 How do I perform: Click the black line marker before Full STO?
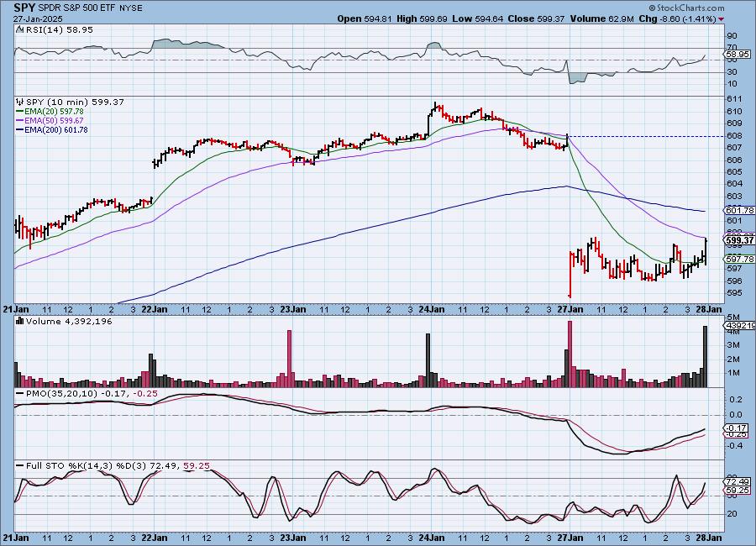tap(20, 466)
